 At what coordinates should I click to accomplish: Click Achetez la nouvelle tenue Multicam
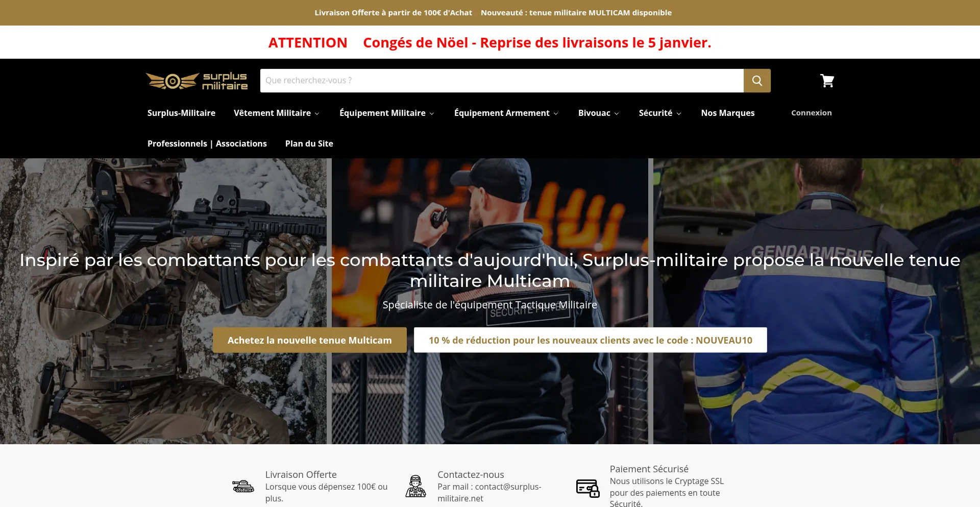coord(309,340)
